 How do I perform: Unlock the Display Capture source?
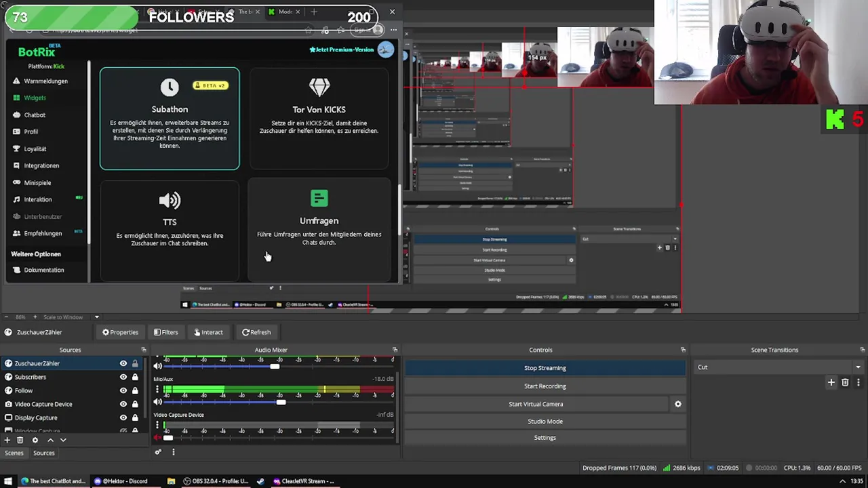tap(135, 418)
